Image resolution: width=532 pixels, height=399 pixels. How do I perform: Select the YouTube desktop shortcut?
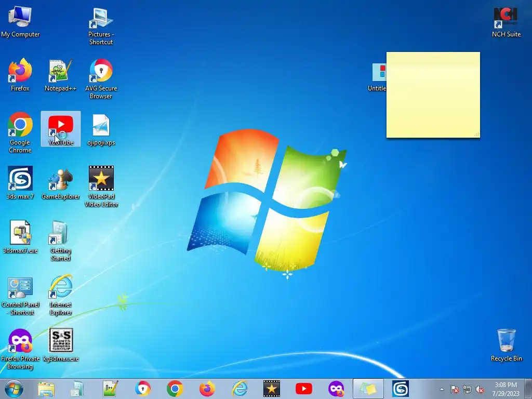coord(61,129)
